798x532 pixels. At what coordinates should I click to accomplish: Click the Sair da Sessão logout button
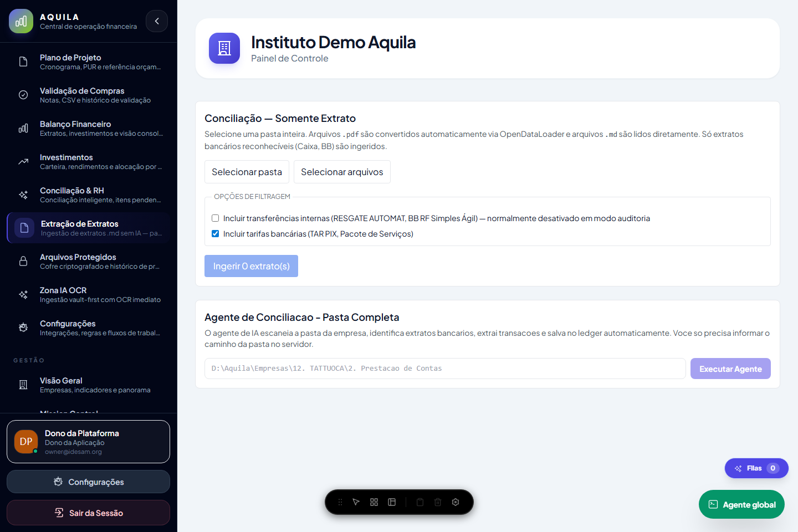point(89,513)
